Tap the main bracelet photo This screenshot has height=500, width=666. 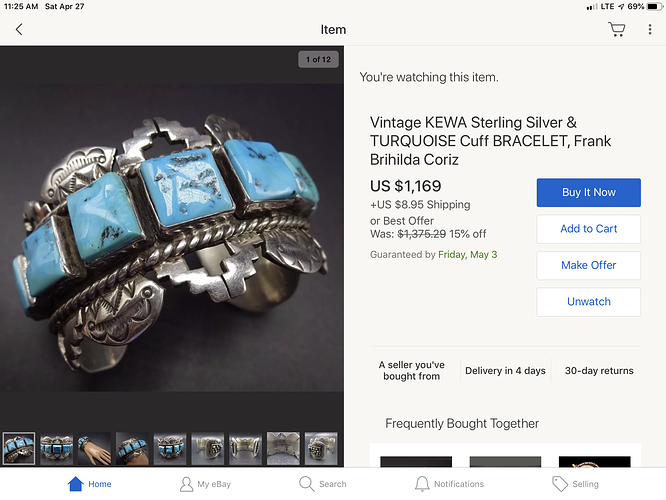pyautogui.click(x=172, y=238)
